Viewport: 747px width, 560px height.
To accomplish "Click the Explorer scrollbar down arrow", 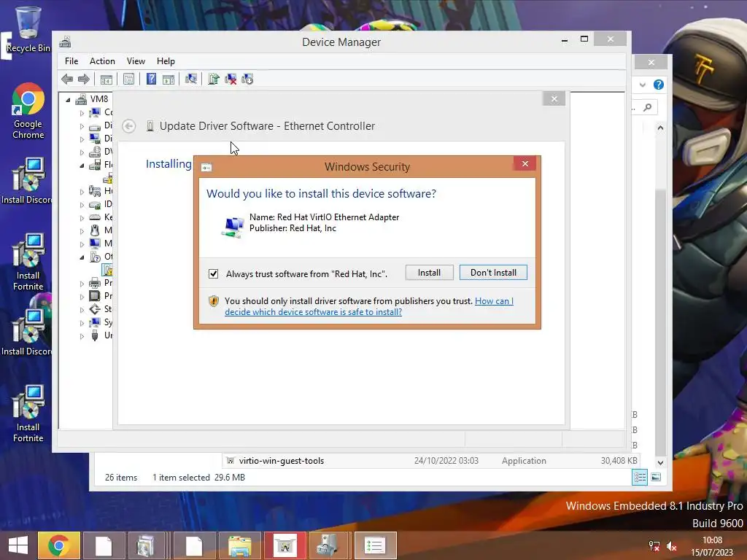I will pyautogui.click(x=660, y=462).
